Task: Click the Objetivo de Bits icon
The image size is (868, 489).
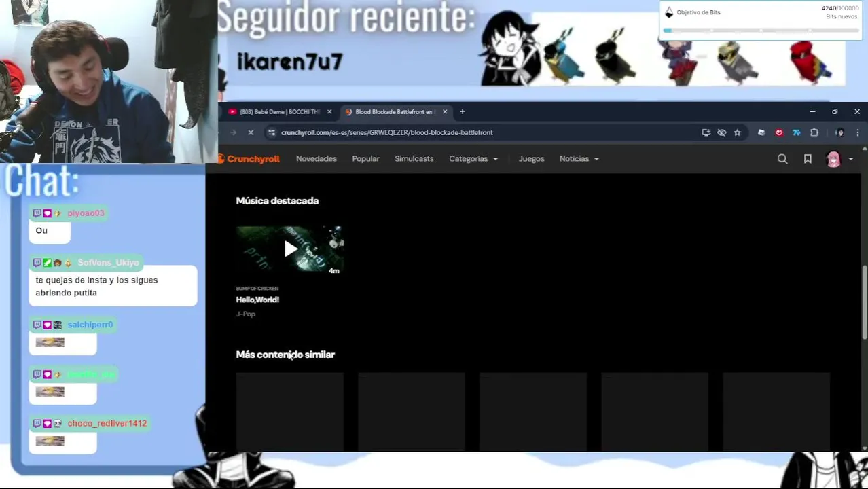Action: (x=669, y=12)
